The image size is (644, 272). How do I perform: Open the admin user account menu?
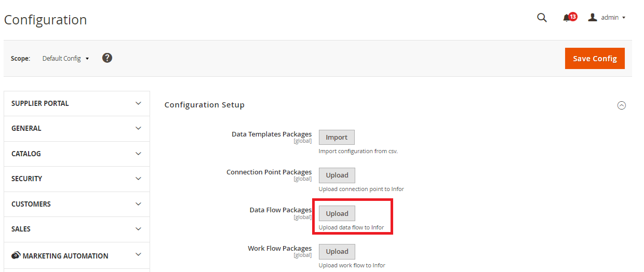(x=607, y=18)
